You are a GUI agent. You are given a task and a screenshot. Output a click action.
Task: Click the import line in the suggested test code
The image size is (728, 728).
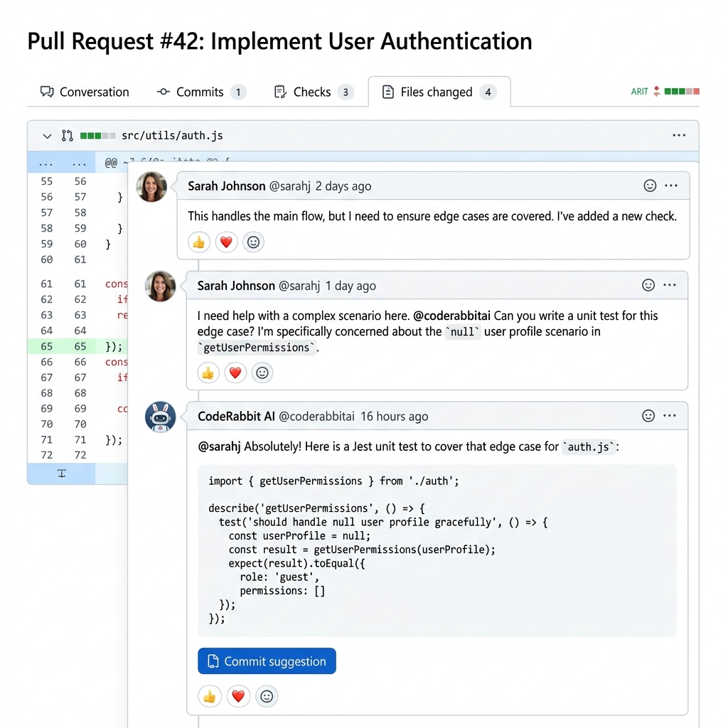pos(333,481)
